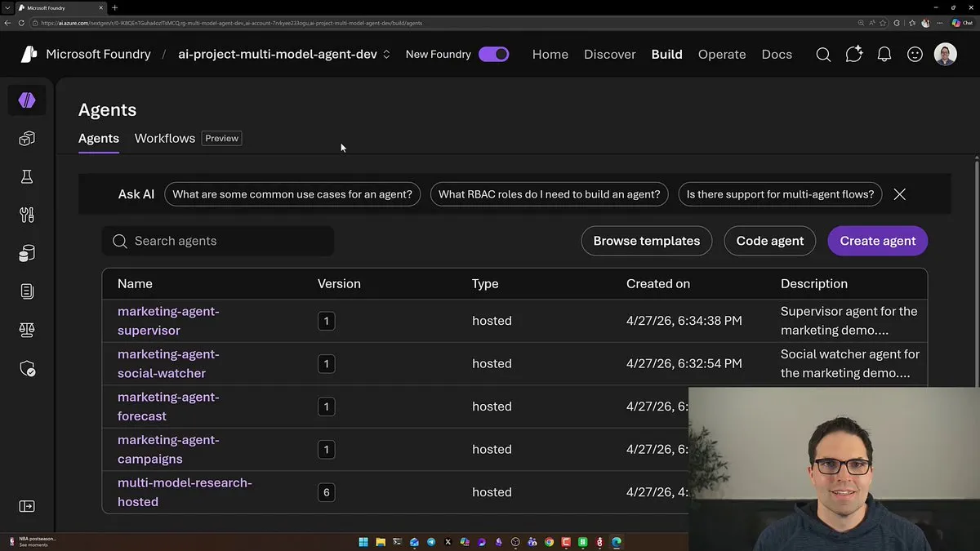Open the Tools wrench sidebar icon

[x=27, y=216]
